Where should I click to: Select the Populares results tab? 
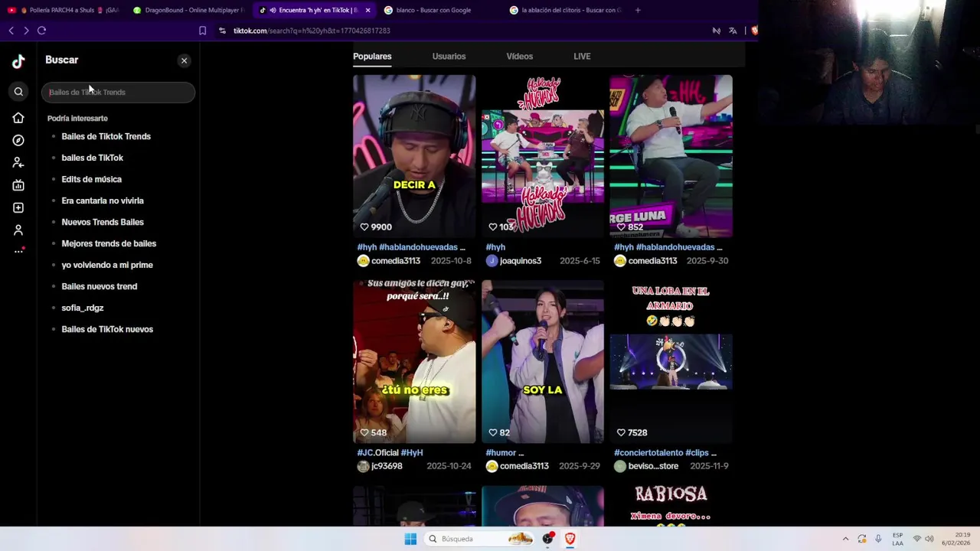(372, 56)
